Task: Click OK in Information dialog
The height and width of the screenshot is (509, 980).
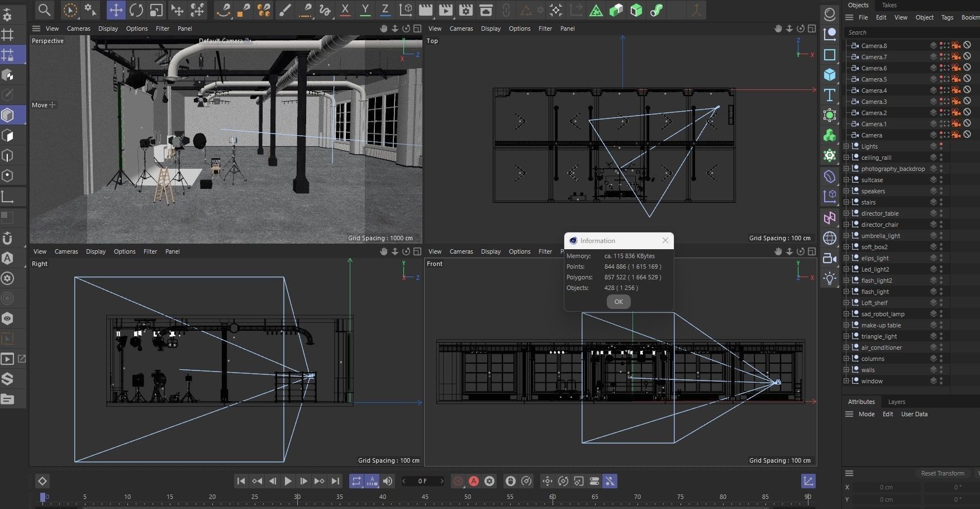Action: pyautogui.click(x=619, y=302)
